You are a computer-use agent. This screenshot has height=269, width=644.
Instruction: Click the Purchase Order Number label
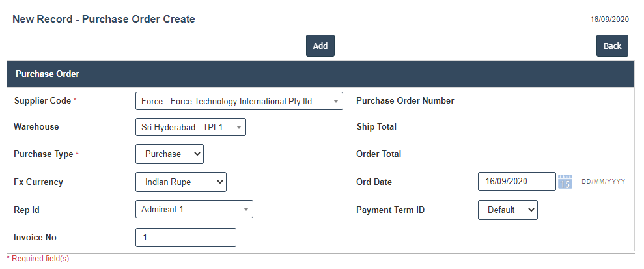click(405, 101)
